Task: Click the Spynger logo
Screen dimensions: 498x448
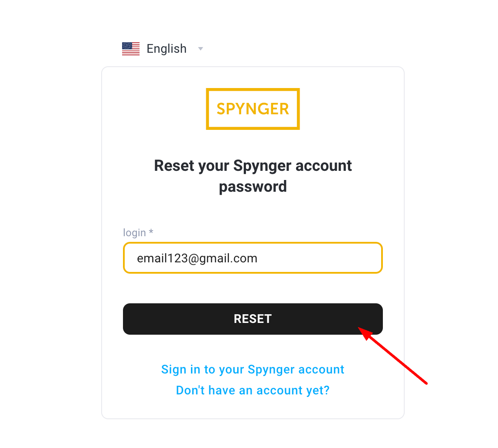Action: (253, 109)
